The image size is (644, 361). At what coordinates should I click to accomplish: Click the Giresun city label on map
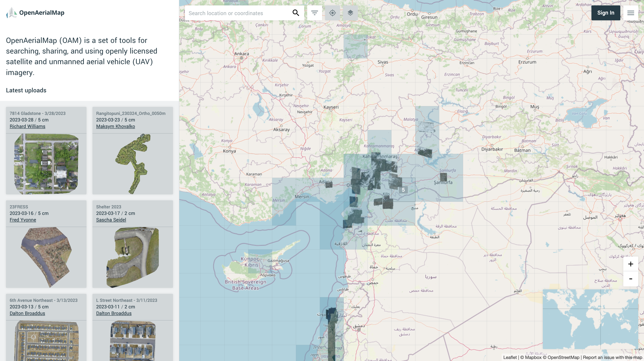click(429, 17)
